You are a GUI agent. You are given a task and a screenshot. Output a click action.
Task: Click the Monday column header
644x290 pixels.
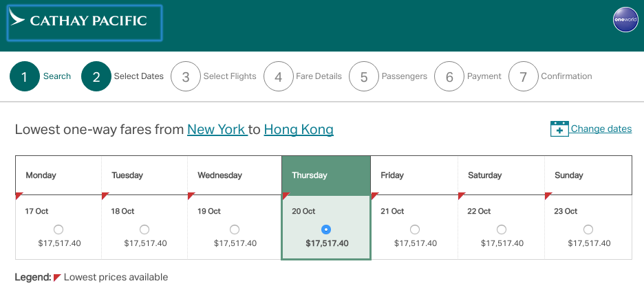(x=58, y=175)
